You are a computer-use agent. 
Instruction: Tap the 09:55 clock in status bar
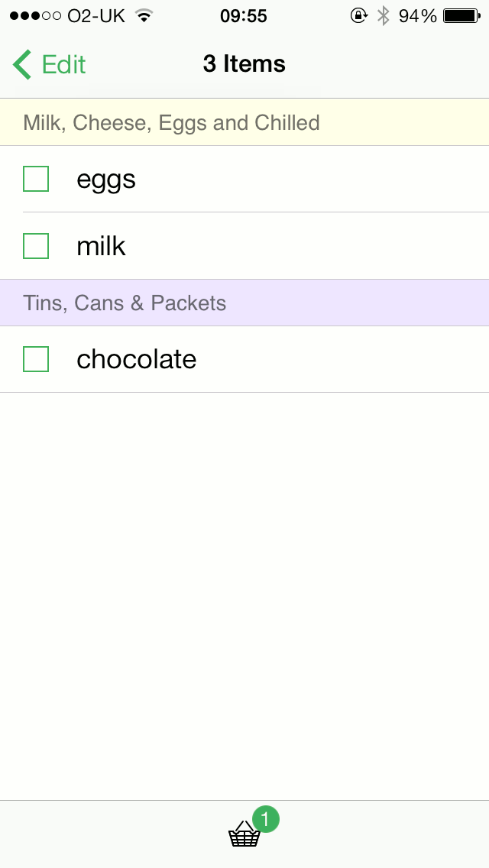[243, 15]
